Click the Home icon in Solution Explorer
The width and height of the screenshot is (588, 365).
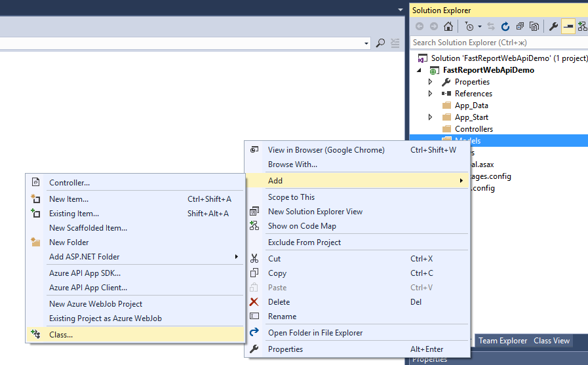[x=448, y=26]
